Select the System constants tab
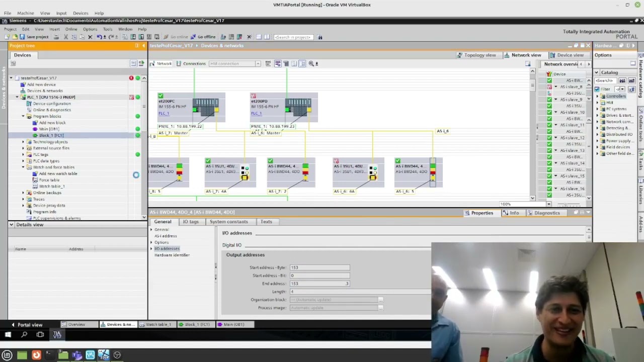 tap(229, 222)
